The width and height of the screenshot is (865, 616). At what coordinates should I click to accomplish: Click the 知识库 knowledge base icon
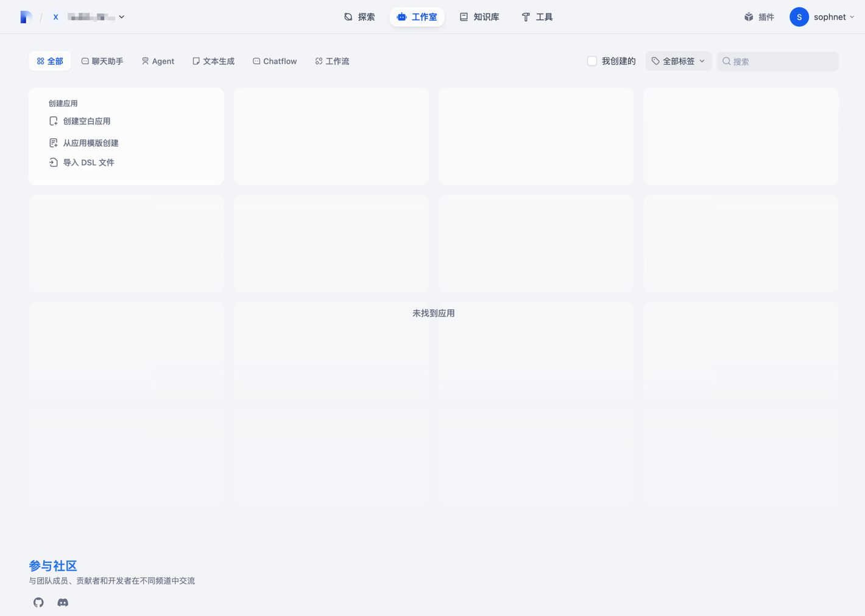(464, 17)
